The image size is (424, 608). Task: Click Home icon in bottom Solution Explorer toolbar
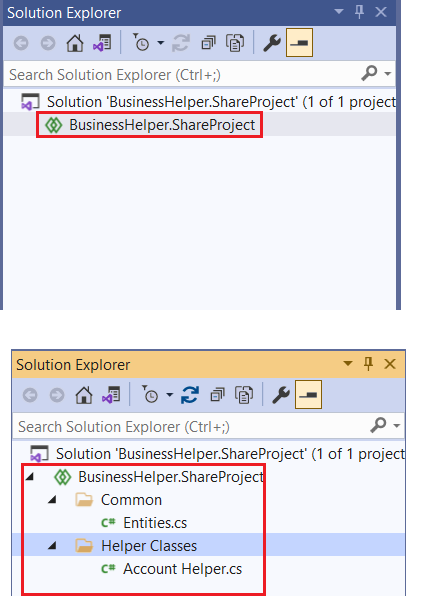[84, 395]
